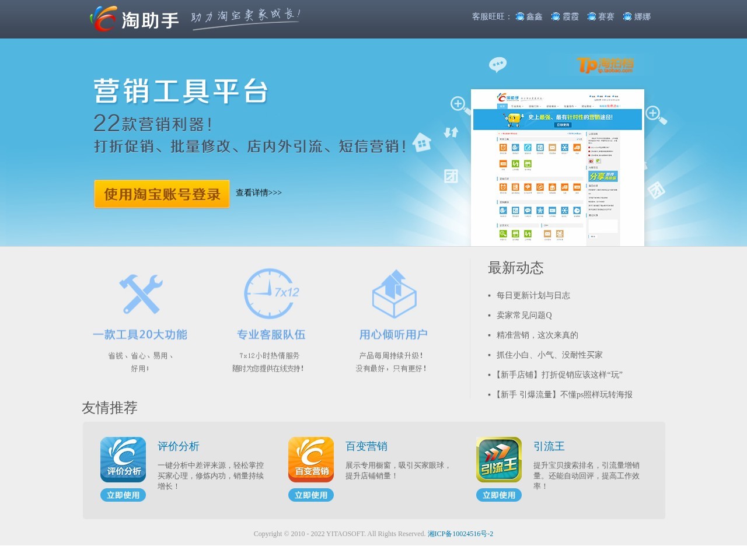Open the 卖家常见问题Q news item
This screenshot has height=560, width=747.
click(x=524, y=316)
